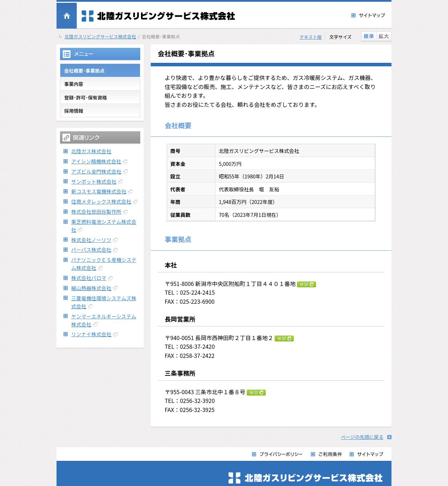Switch to テキスト版 link

[x=311, y=37]
